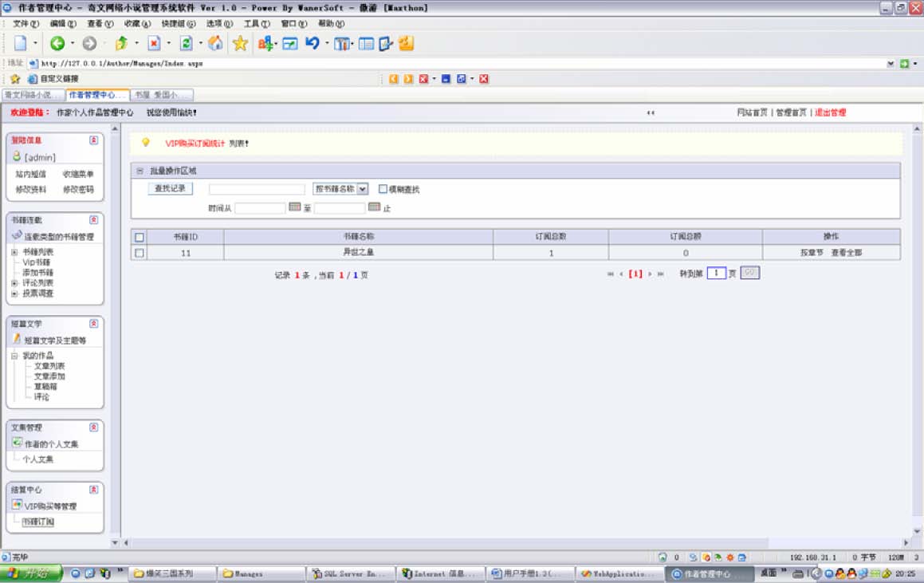This screenshot has height=583, width=924.
Task: Click the 网站首页 link
Action: [752, 112]
